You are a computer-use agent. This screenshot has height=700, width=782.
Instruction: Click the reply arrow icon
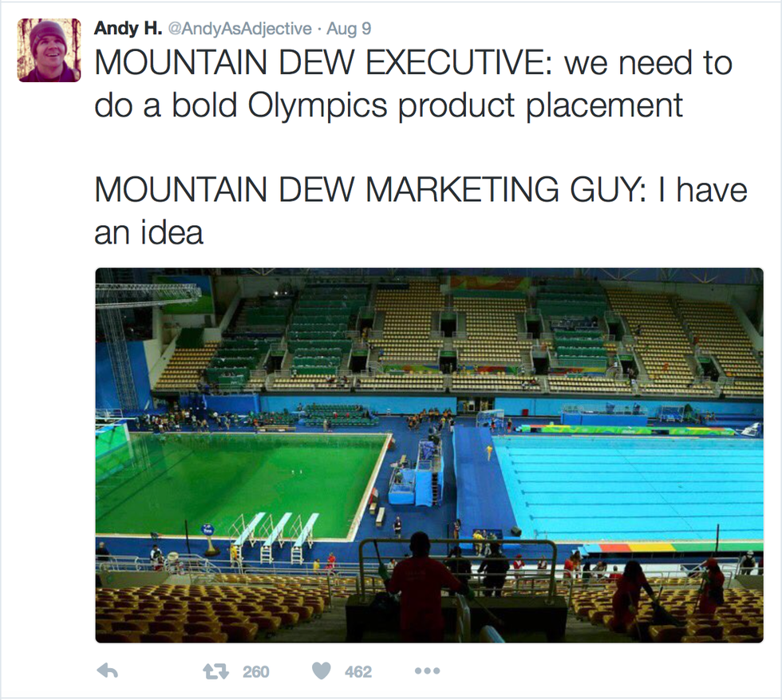(107, 671)
